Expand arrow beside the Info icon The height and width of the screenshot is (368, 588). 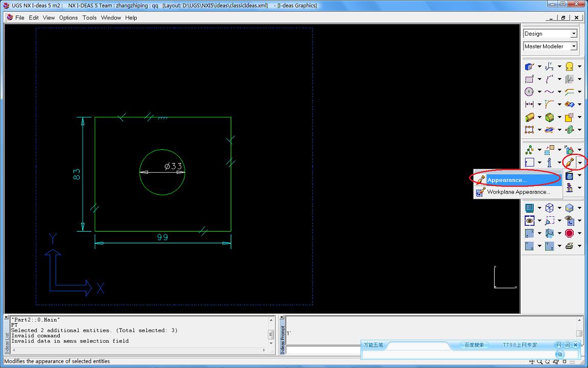pos(559,163)
